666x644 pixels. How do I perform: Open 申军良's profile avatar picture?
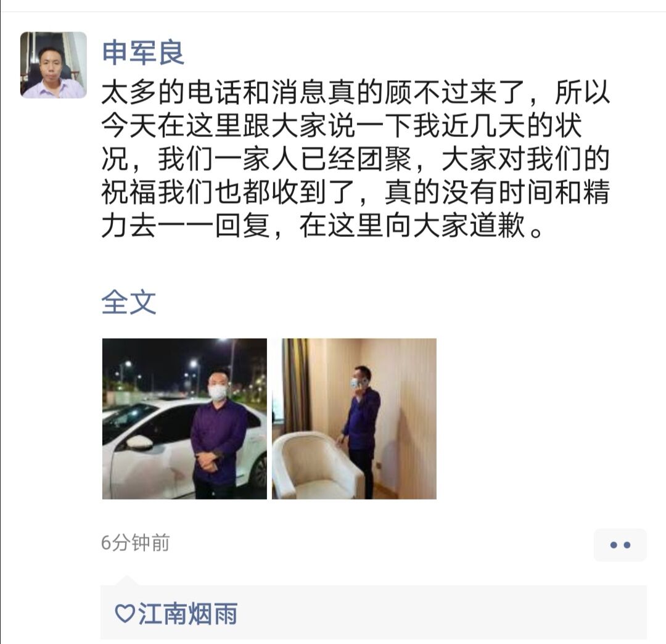[x=54, y=65]
